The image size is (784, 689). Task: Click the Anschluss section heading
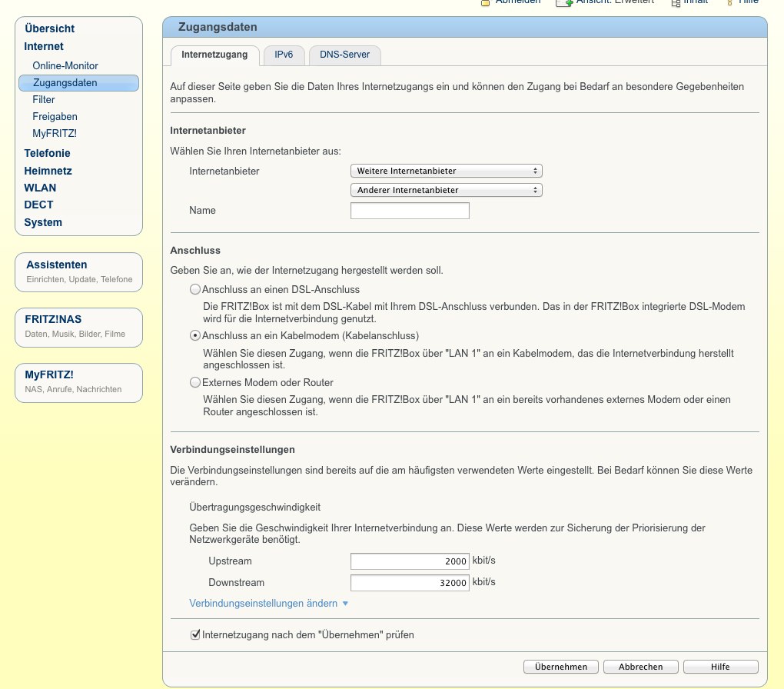(x=195, y=251)
